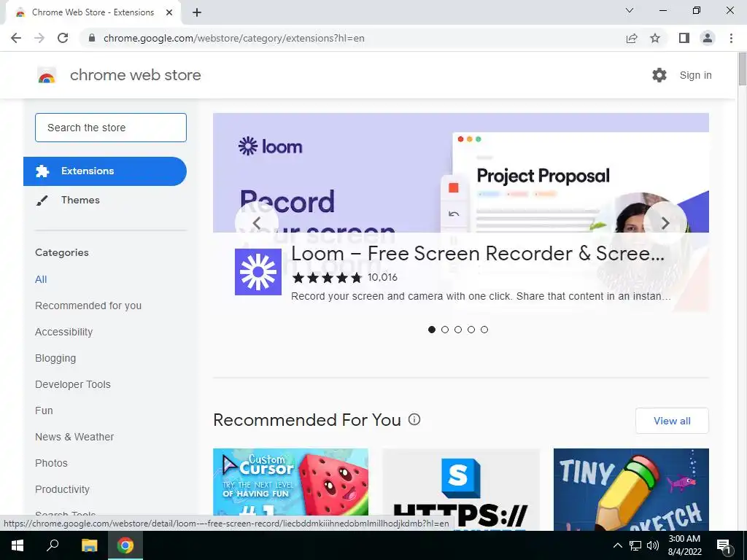Open the Accessibility category
The height and width of the screenshot is (560, 747).
coord(64,332)
